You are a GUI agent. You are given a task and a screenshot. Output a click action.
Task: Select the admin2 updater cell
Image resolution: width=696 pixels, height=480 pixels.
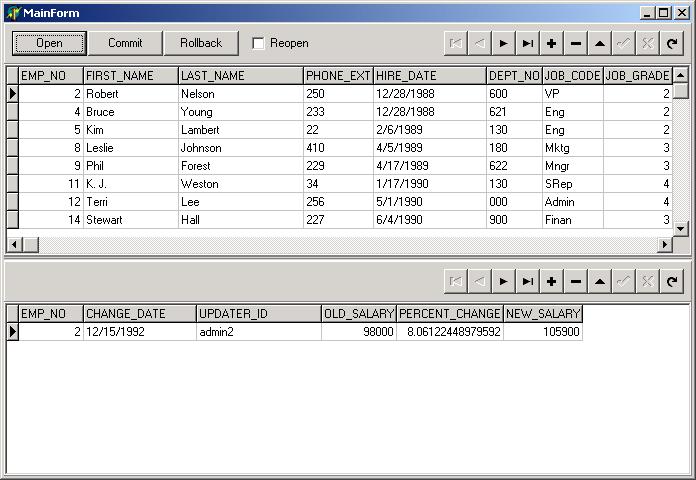[x=259, y=332]
